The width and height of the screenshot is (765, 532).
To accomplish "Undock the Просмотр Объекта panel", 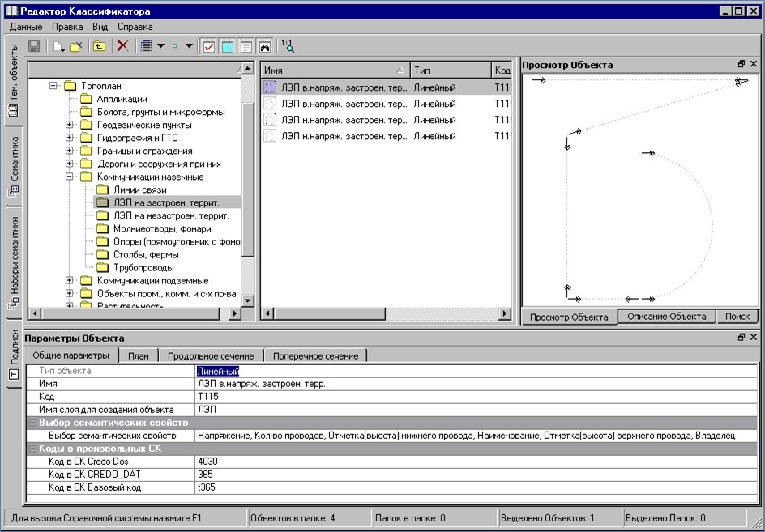I will click(741, 64).
